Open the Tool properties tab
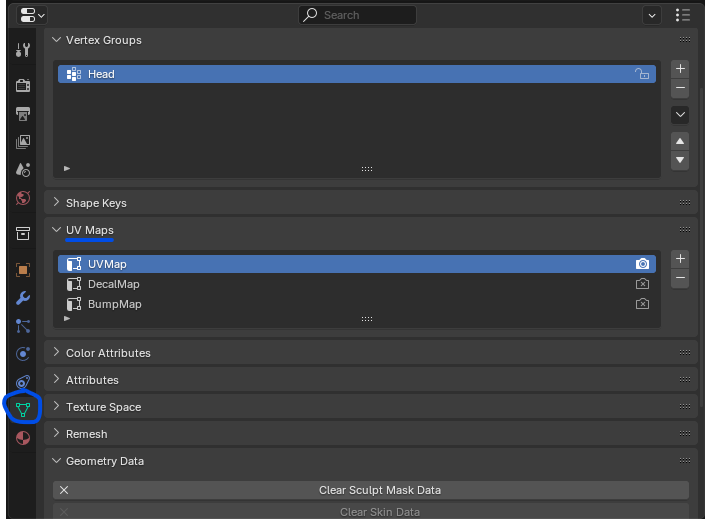This screenshot has height=519, width=705. (22, 50)
